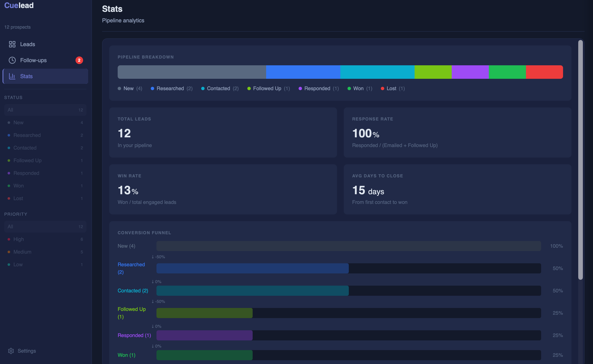Image resolution: width=593 pixels, height=364 pixels.
Task: Select the All status filter
Action: pos(45,110)
